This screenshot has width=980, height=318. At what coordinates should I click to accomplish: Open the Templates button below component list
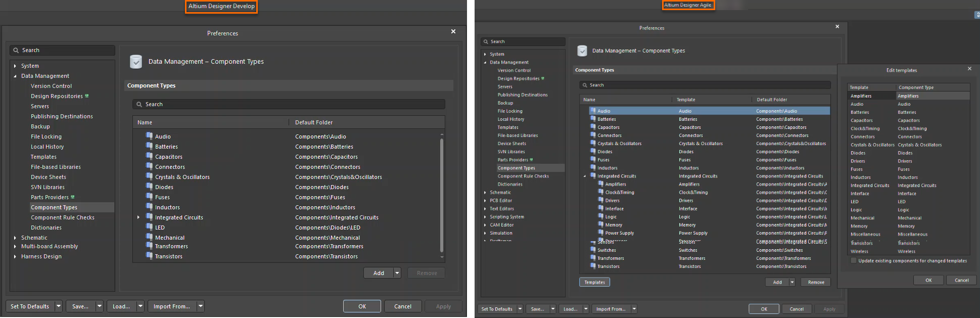click(594, 282)
